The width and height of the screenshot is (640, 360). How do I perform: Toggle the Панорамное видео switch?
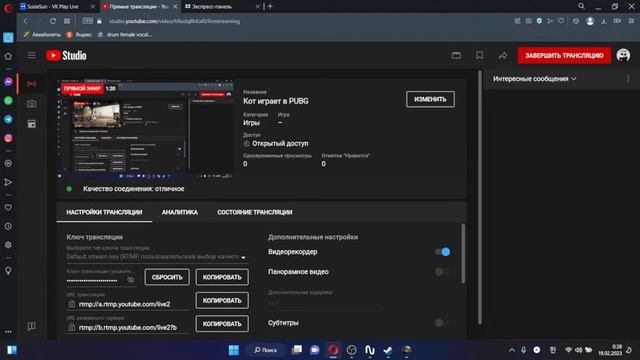pos(442,272)
